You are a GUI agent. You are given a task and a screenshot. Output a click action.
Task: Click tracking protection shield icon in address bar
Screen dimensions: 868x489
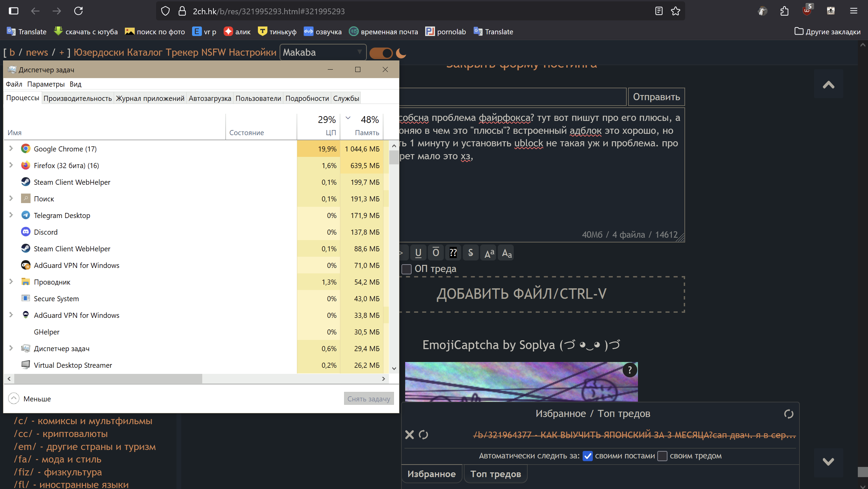[x=165, y=11]
